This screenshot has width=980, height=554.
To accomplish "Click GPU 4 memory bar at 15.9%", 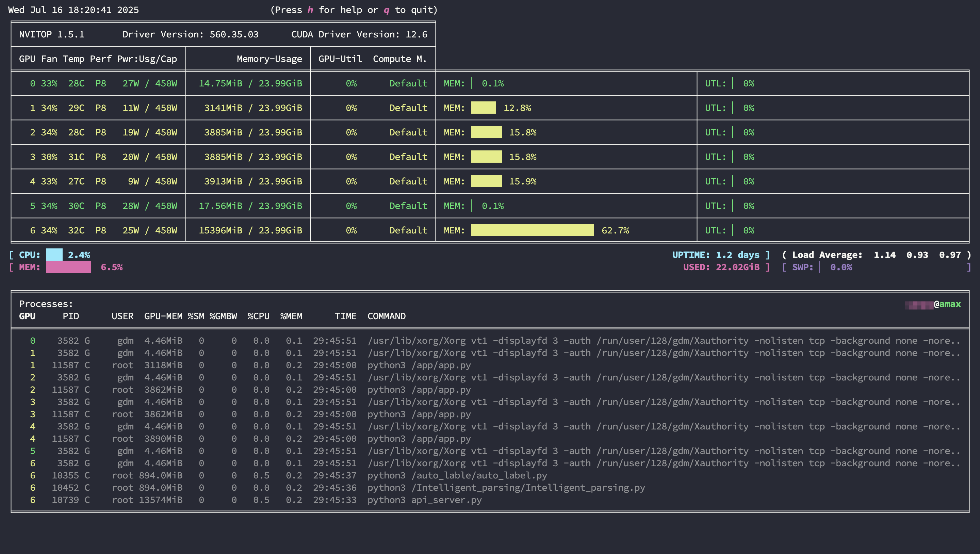I will tap(486, 181).
